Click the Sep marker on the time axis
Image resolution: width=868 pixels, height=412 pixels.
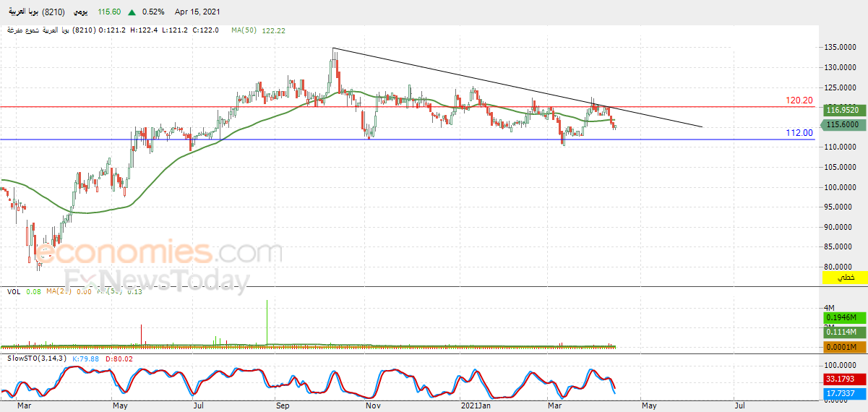coord(282,406)
